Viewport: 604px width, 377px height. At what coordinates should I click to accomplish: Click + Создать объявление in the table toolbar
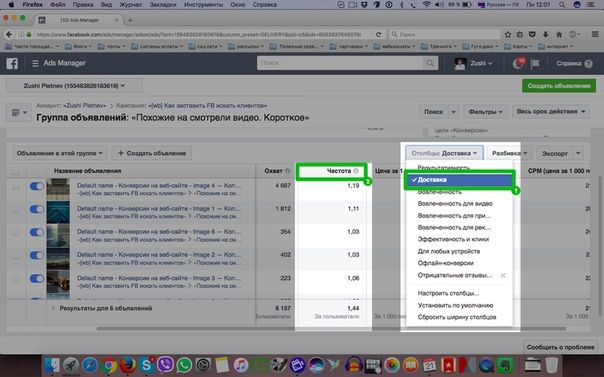[x=151, y=153]
